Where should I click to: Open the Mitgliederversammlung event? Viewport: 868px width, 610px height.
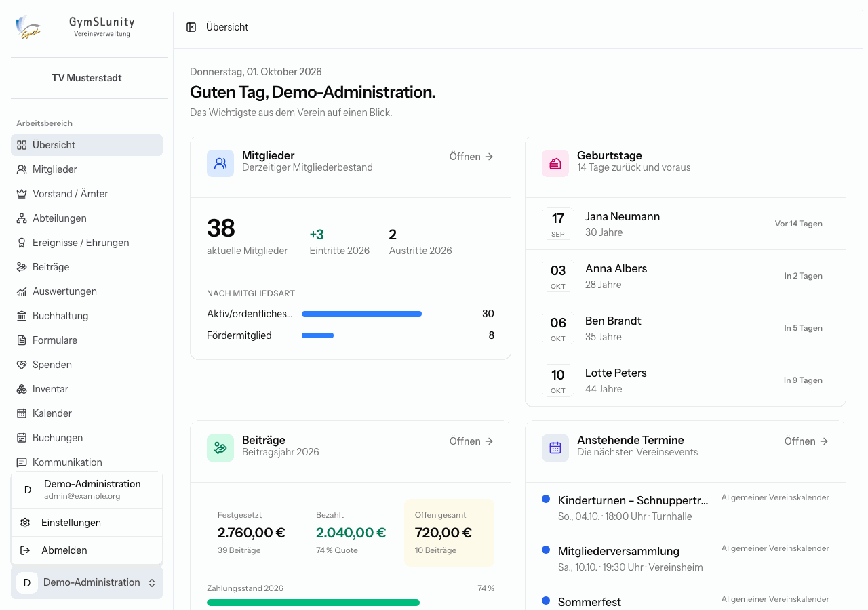coord(686,558)
